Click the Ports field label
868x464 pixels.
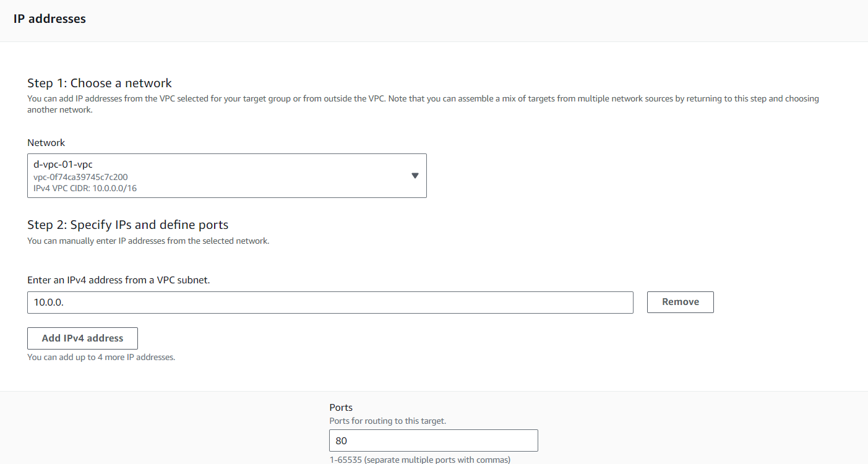(x=341, y=407)
